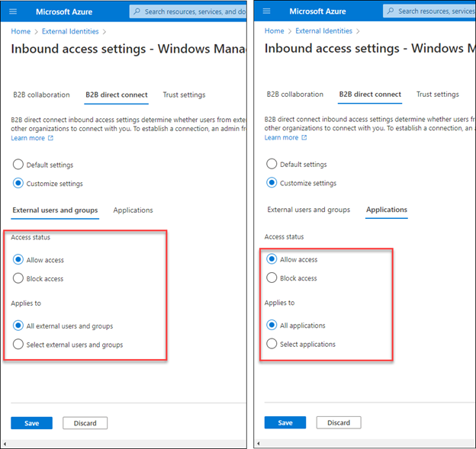The width and height of the screenshot is (476, 449).
Task: Click left arrow of right panel's horizontal scrollbar
Action: [259, 444]
